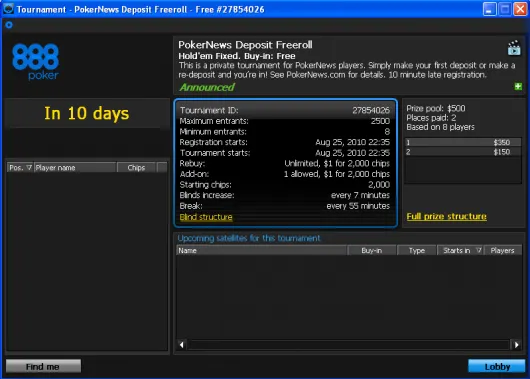Click the 'Registration starts:' row

(x=285, y=142)
